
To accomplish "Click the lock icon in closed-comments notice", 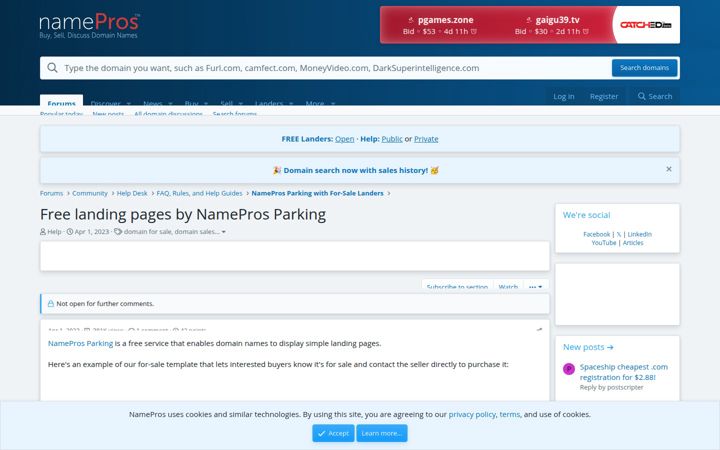I will pos(51,304).
